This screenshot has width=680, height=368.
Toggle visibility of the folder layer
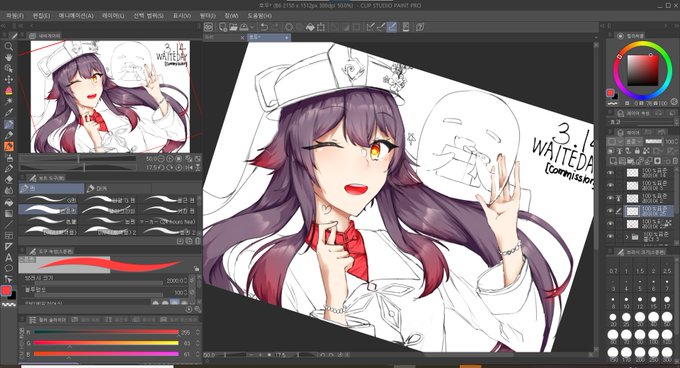[x=611, y=237]
